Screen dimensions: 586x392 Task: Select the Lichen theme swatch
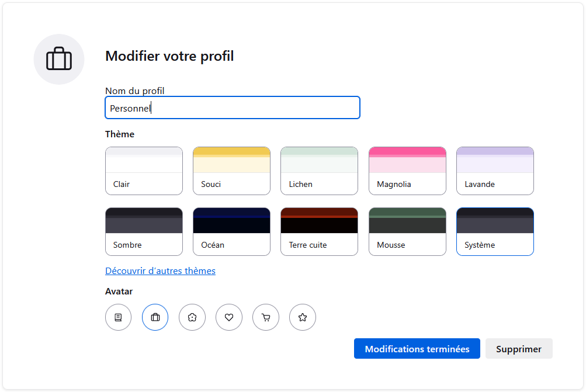(x=319, y=171)
